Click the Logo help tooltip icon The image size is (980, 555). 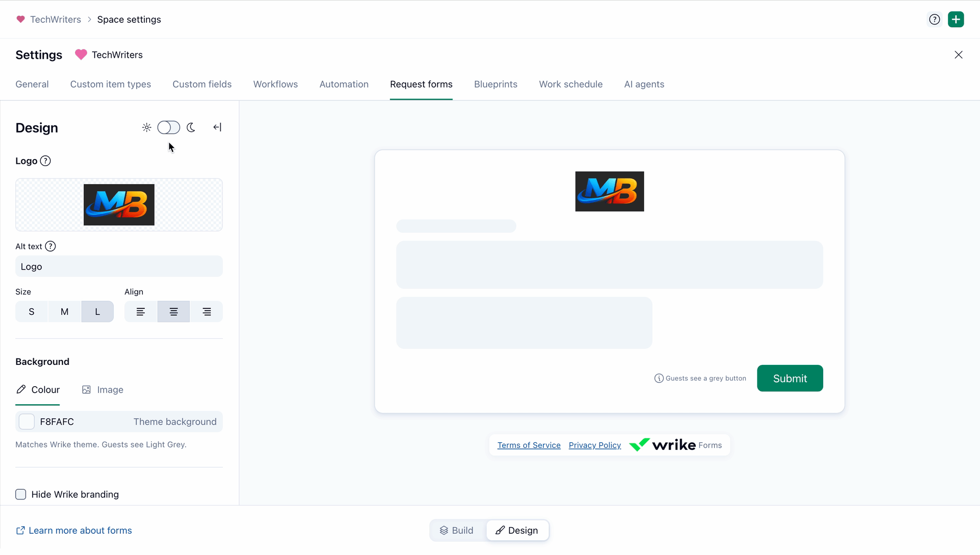pos(46,161)
